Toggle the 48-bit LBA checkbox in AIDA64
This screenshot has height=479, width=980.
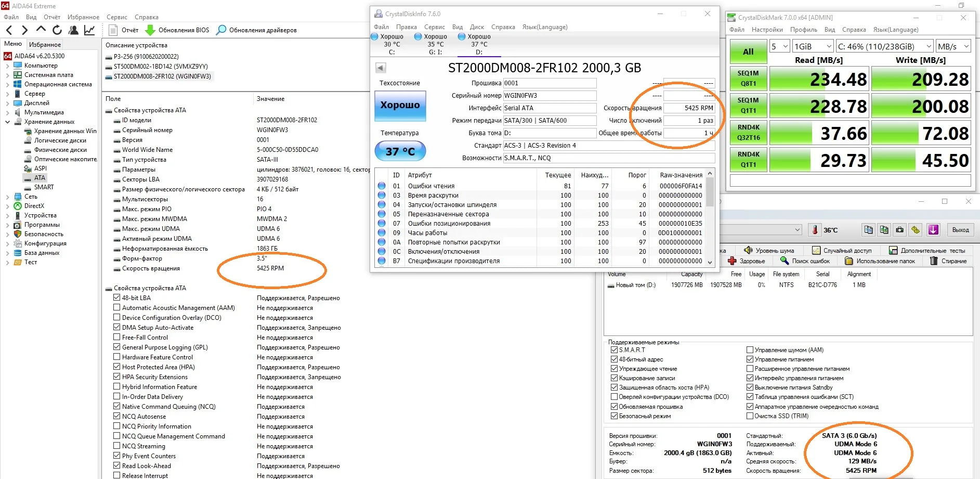click(117, 298)
